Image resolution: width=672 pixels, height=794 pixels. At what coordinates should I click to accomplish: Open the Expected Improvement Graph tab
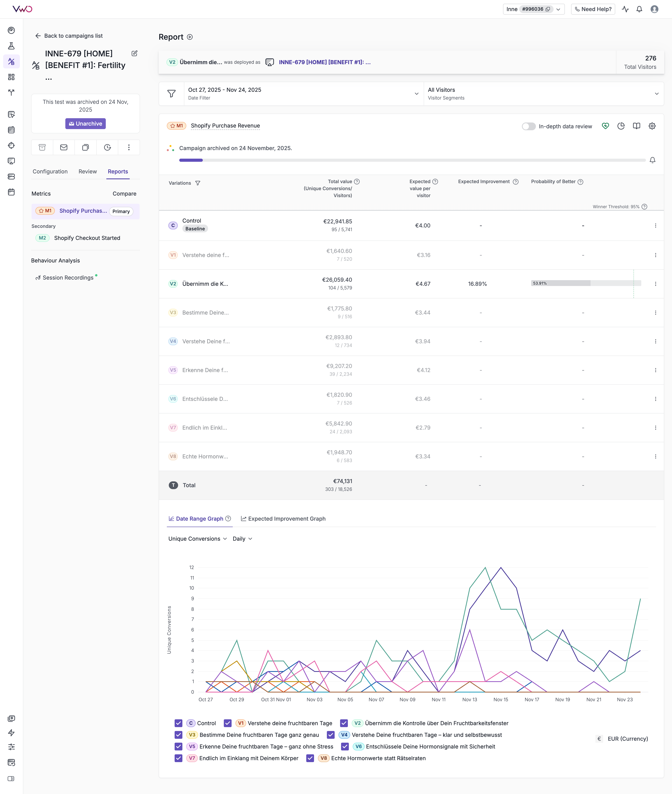283,519
